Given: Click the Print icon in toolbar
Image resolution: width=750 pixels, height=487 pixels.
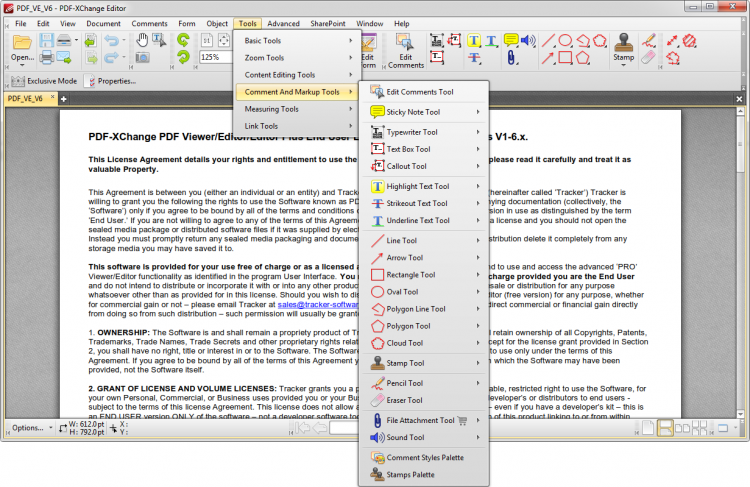Looking at the screenshot, I should click(x=46, y=58).
